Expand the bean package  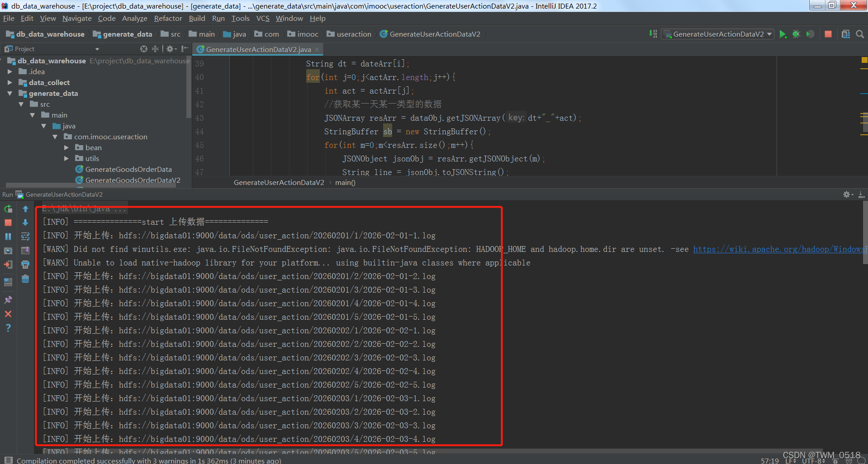[x=66, y=148]
